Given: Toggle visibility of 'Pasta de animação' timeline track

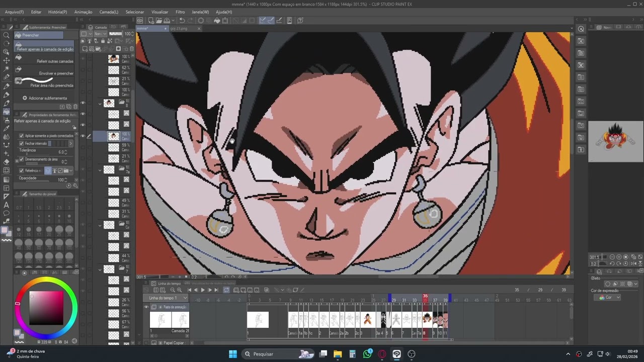Looking at the screenshot, I should click(146, 307).
